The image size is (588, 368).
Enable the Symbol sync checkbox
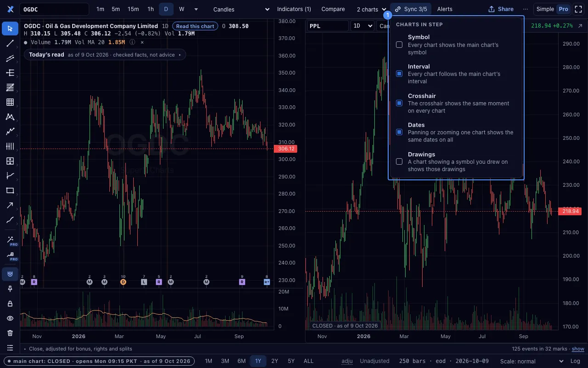pyautogui.click(x=399, y=45)
